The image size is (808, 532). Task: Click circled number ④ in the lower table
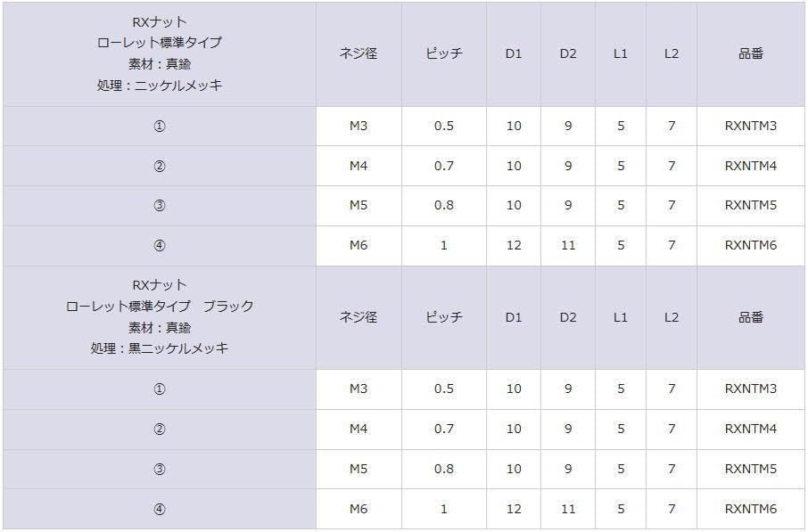160,510
